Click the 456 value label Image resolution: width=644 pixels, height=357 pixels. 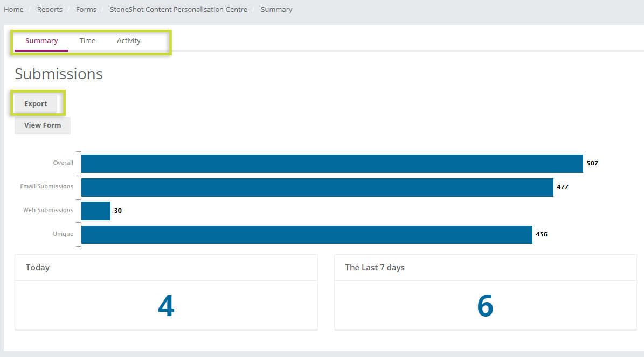[x=542, y=234]
